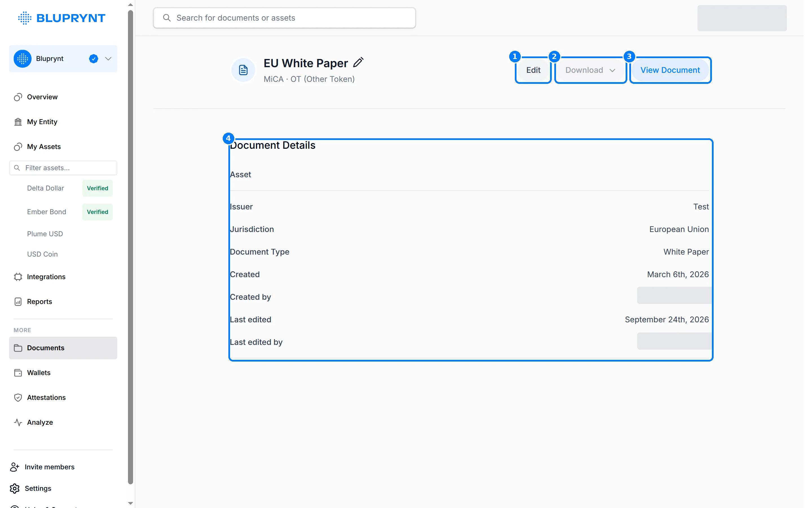Click the My Assets icon in the sidebar
Screen dimensions: 812x508
pos(18,147)
